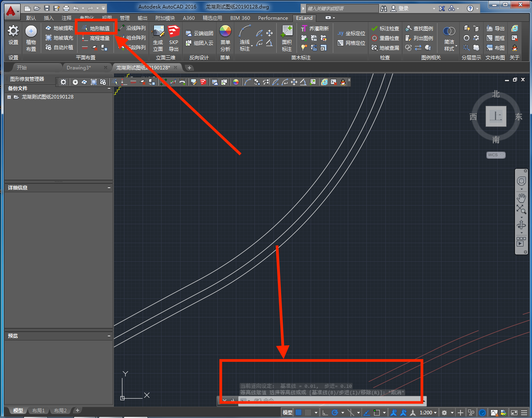Open the 云端组团 cloud group tool
532x418 pixels.
(200, 34)
